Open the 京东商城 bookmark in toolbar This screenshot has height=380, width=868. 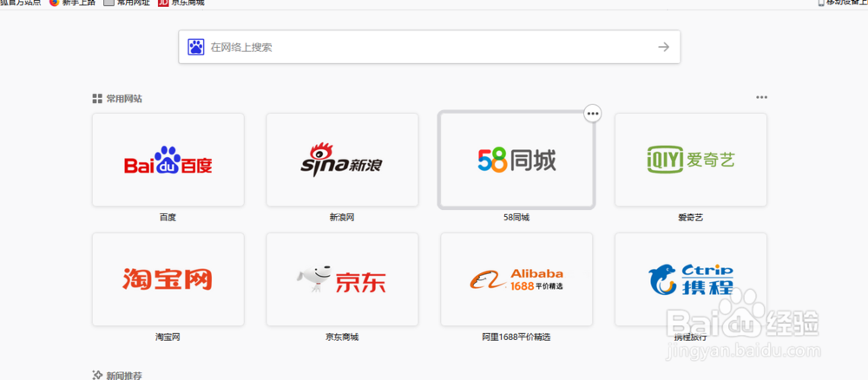181,3
